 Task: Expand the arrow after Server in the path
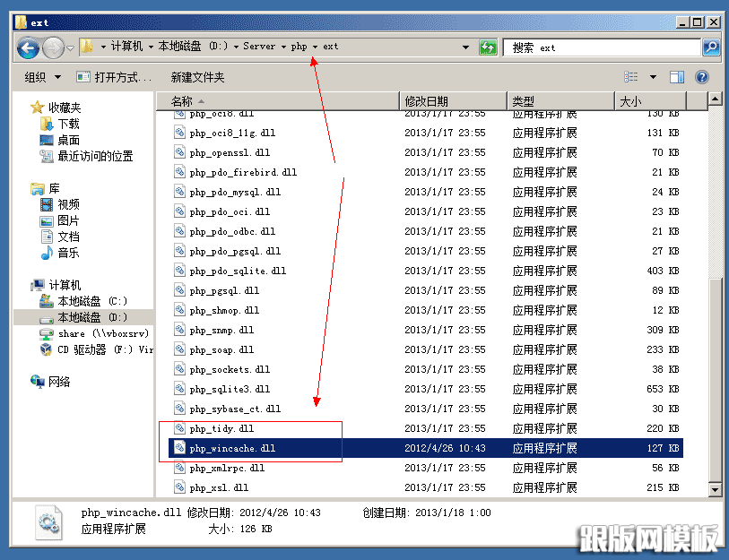(x=283, y=47)
